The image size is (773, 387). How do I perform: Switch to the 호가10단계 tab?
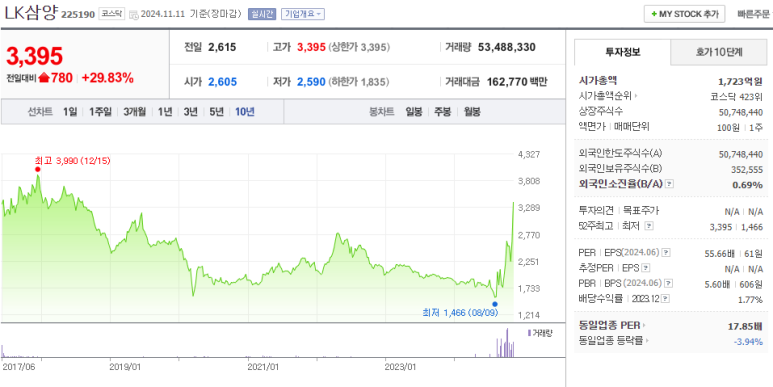pos(719,52)
